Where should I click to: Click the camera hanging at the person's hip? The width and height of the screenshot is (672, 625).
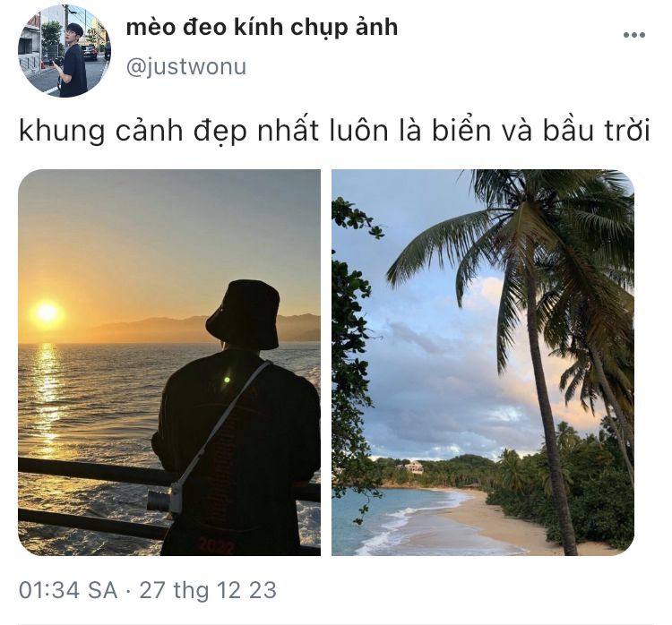[x=165, y=500]
